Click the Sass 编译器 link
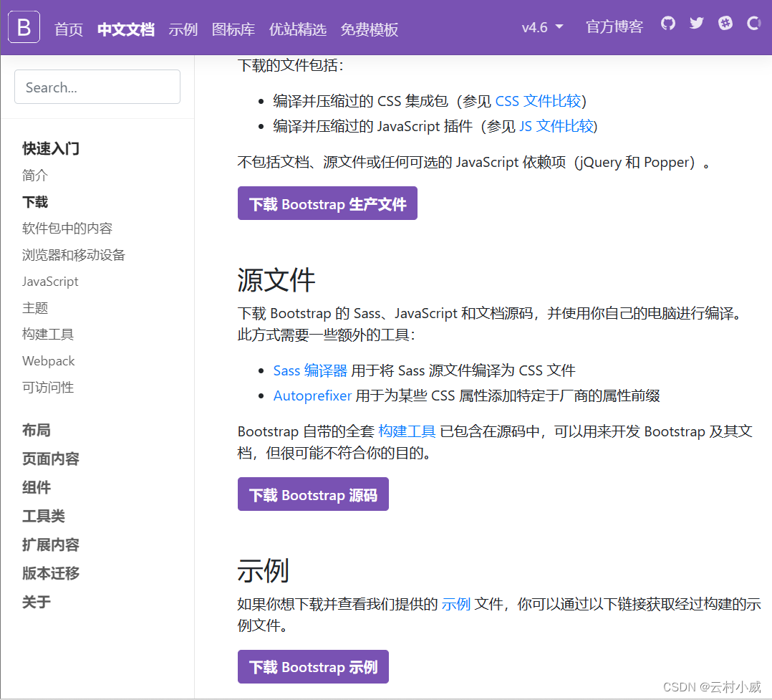The height and width of the screenshot is (700, 772). click(309, 370)
